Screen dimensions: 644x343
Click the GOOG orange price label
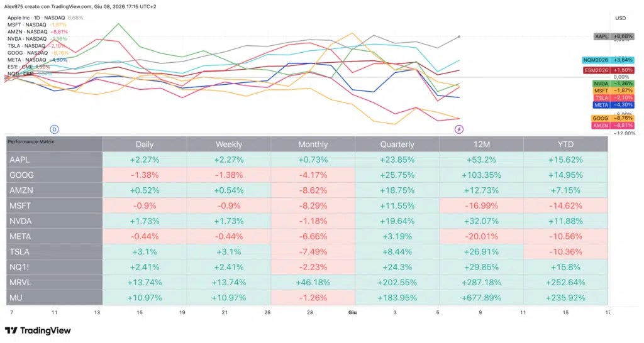613,118
